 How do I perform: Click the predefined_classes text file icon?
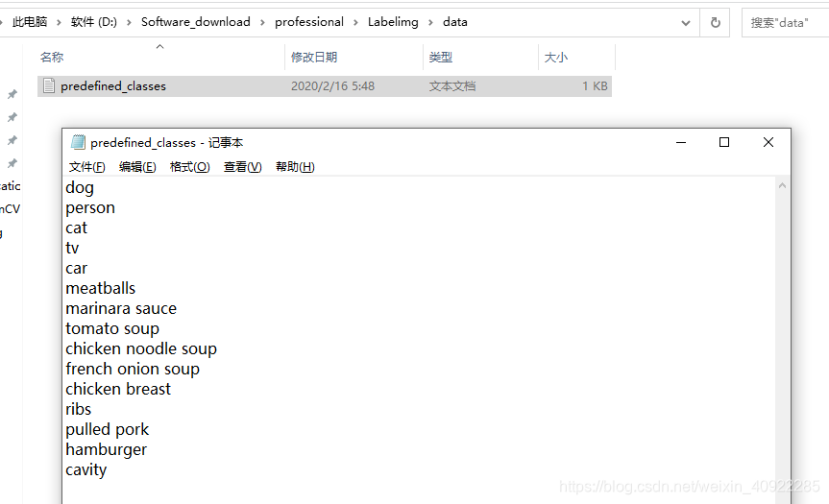click(49, 85)
